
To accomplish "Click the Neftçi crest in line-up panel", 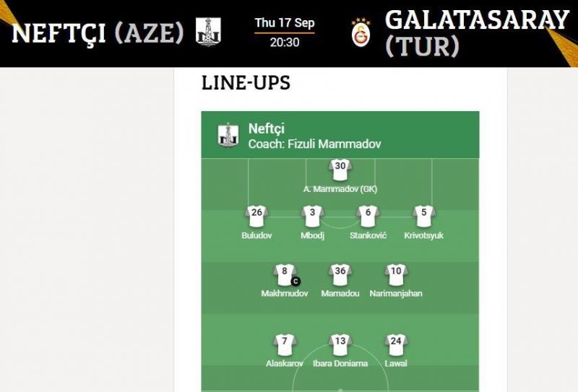I will point(228,135).
